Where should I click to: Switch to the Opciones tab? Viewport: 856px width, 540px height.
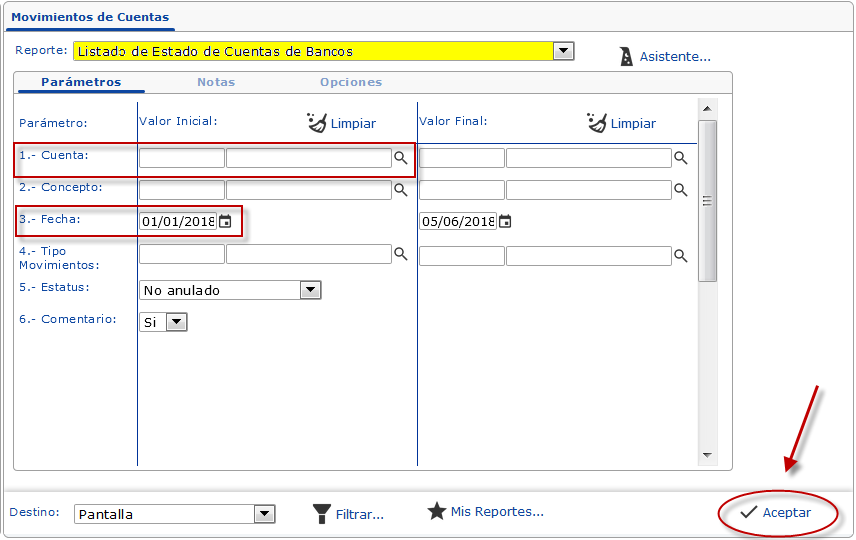coord(351,82)
